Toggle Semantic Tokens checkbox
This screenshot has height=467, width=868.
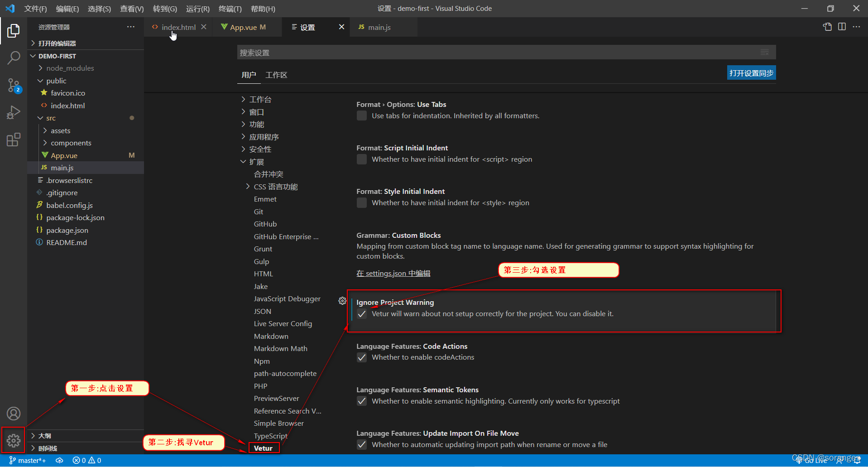click(x=362, y=401)
